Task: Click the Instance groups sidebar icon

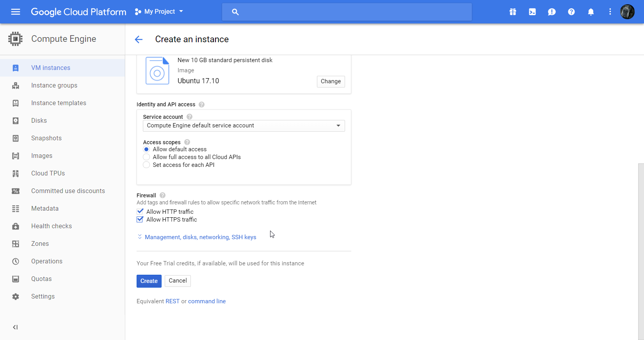Action: pos(16,86)
